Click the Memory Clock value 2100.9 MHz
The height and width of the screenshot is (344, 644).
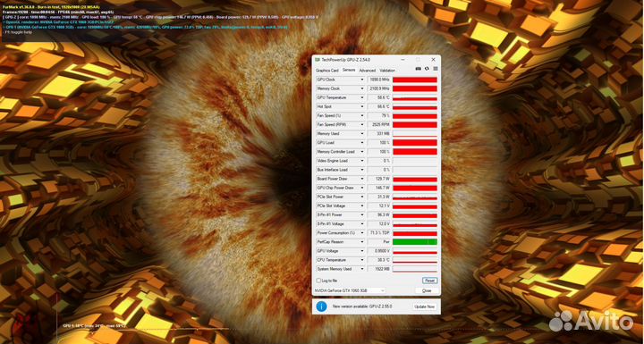click(x=378, y=88)
